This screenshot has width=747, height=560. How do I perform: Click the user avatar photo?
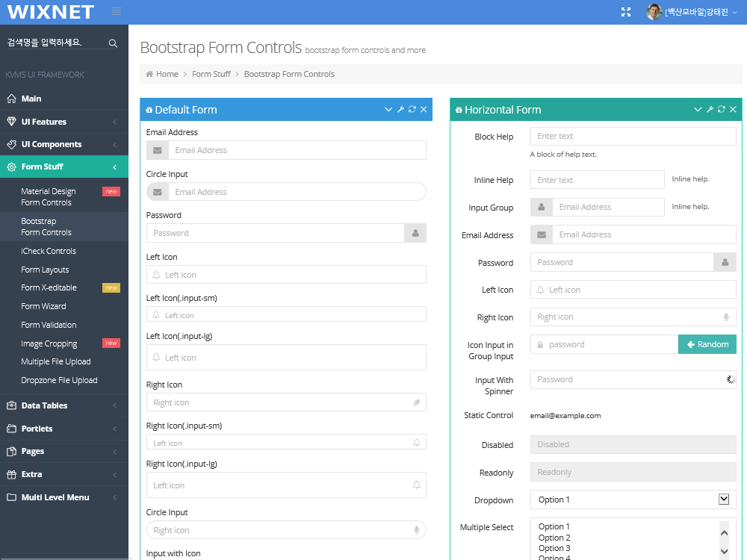click(654, 12)
